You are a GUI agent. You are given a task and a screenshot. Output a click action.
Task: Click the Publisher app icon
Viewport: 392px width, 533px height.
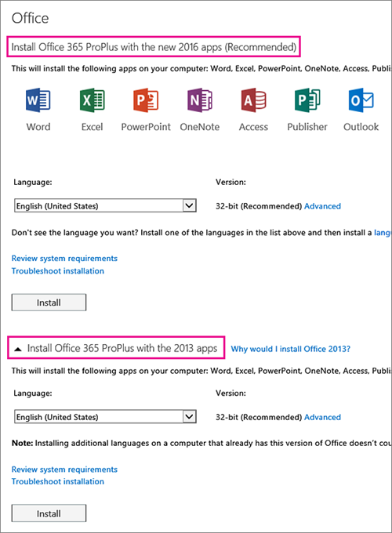(307, 100)
